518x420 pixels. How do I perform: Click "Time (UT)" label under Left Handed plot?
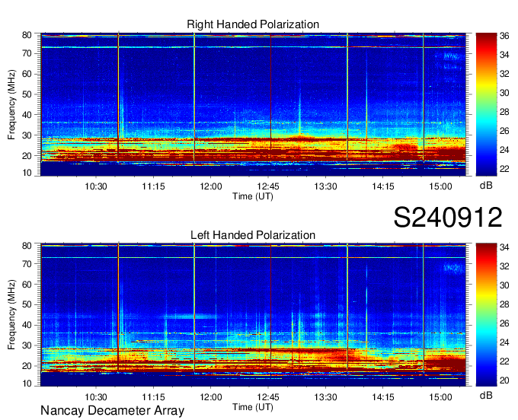coord(253,407)
